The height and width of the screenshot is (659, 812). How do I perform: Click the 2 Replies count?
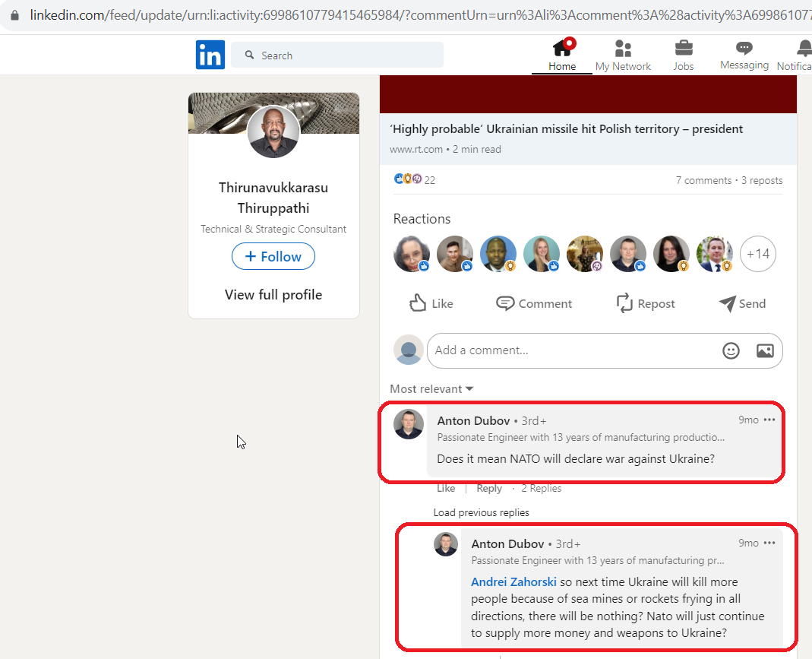pyautogui.click(x=541, y=488)
